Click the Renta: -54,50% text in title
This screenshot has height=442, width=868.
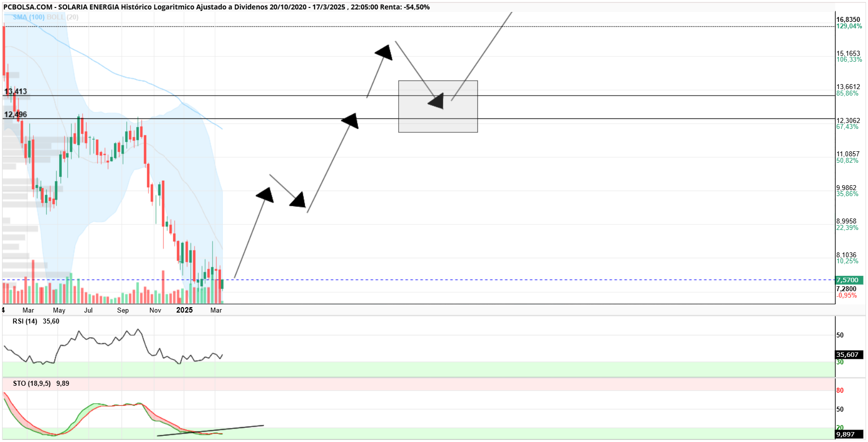click(405, 7)
